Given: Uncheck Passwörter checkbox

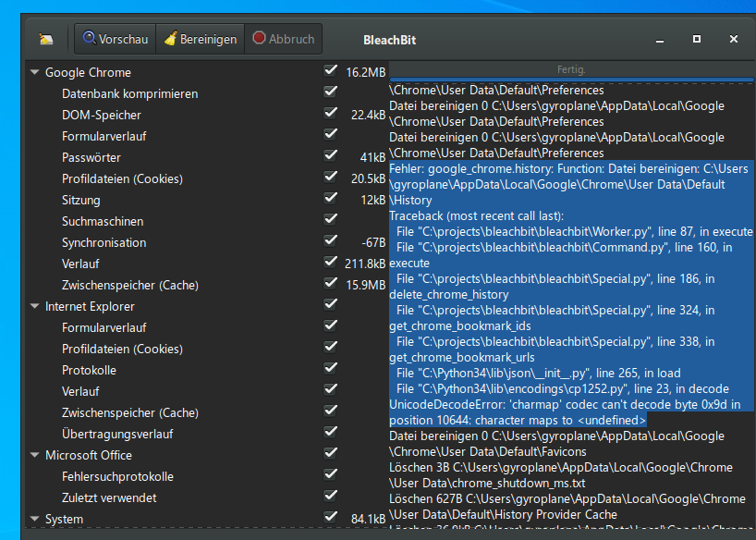Looking at the screenshot, I should (330, 155).
